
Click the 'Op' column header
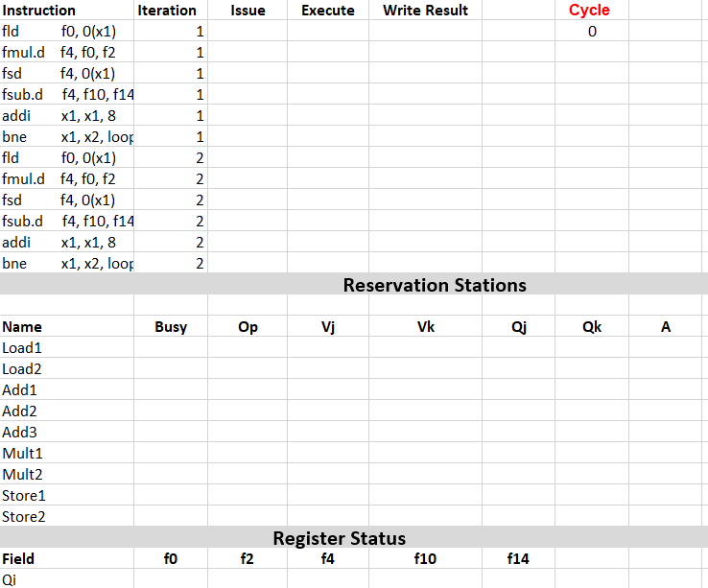tap(248, 326)
